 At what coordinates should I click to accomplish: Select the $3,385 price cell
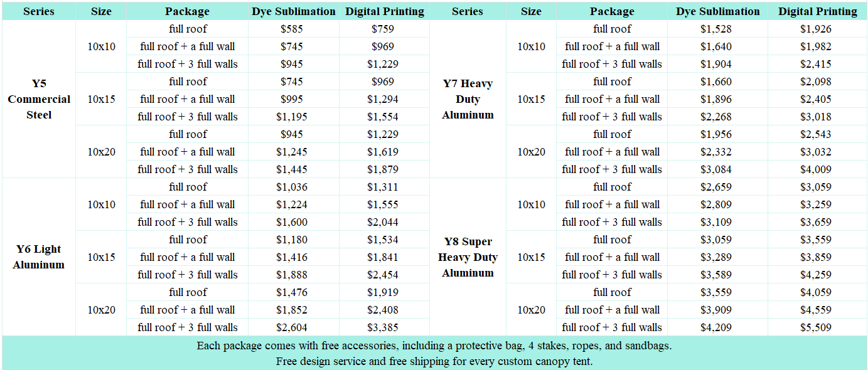click(382, 327)
